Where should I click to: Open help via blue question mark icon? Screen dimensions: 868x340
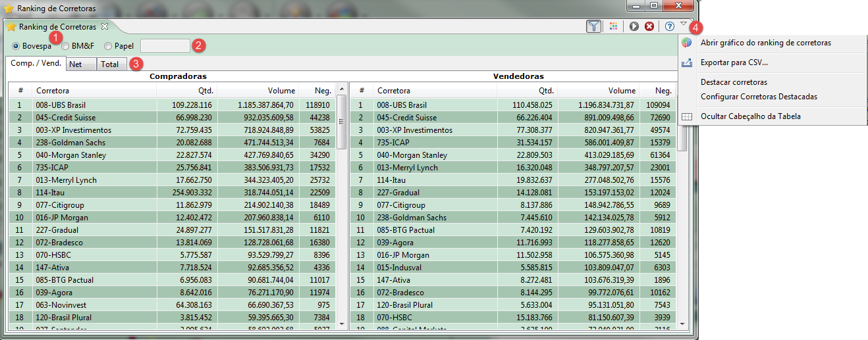tap(670, 26)
